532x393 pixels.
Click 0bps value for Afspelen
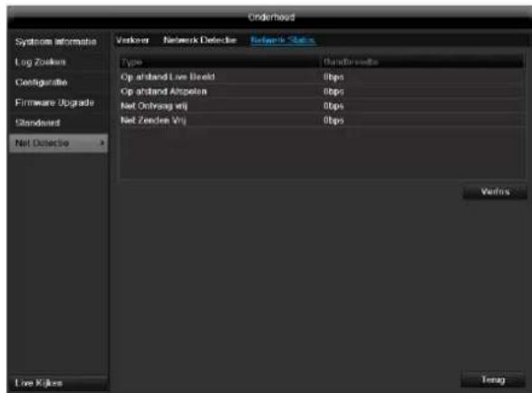point(334,91)
